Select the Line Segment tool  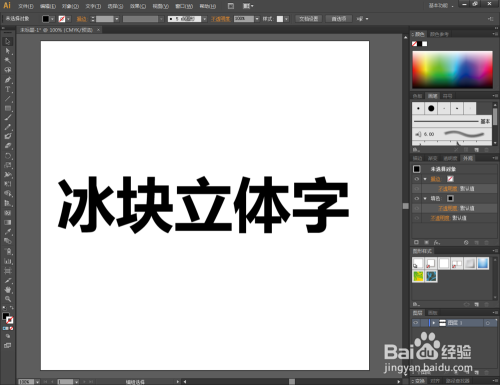pos(8,99)
